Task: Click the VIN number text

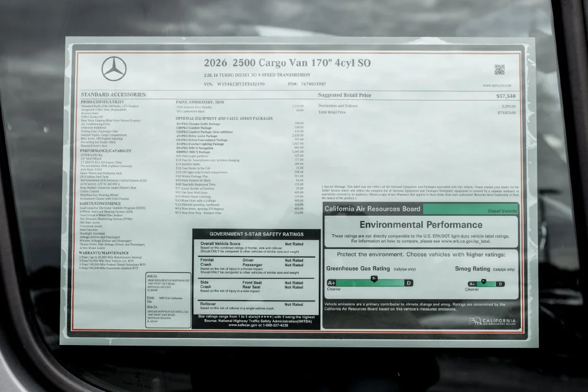Action: [241, 84]
